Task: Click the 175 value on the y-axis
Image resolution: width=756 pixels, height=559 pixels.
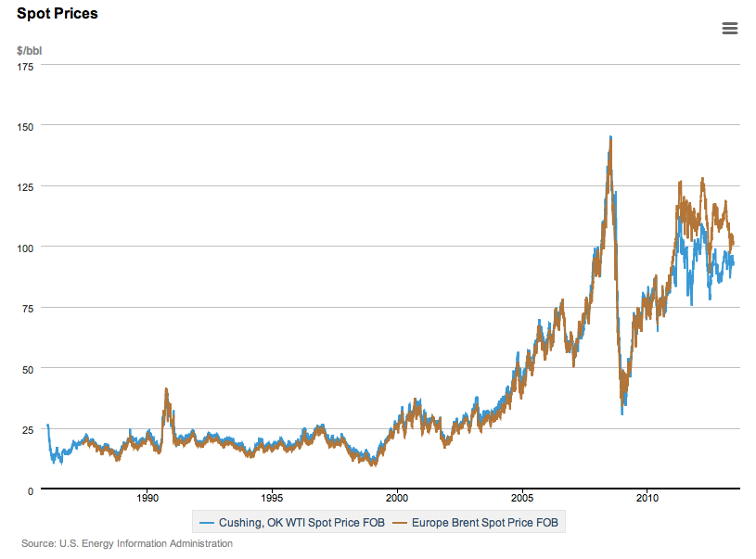Action: click(x=25, y=66)
